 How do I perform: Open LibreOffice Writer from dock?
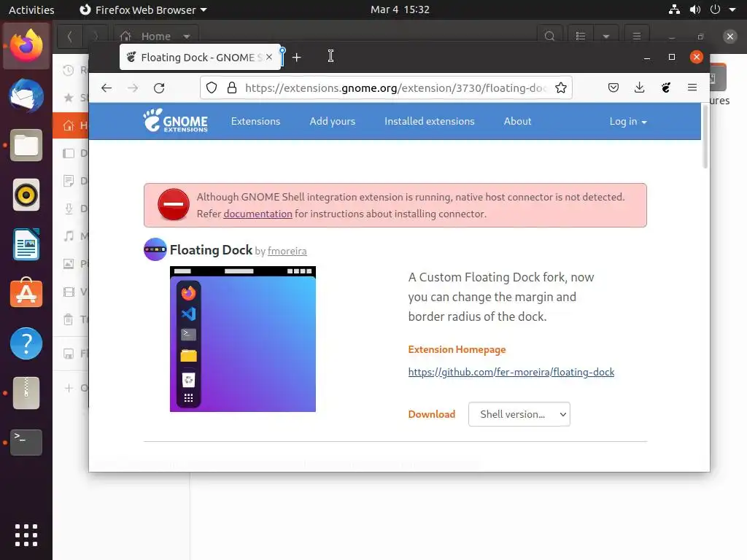[26, 244]
